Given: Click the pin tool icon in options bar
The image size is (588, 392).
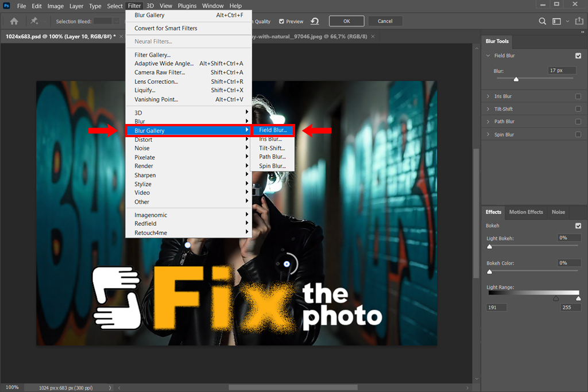Looking at the screenshot, I should (x=34, y=21).
